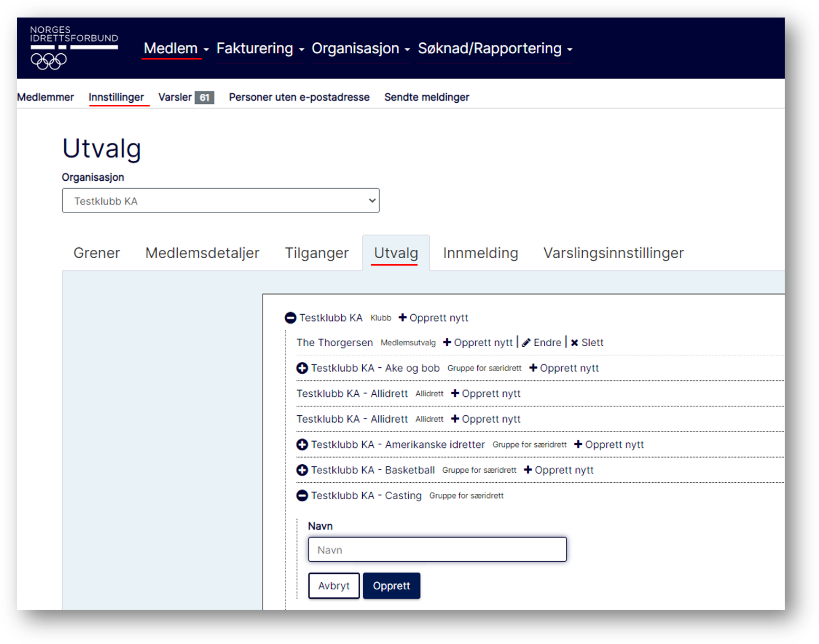Screen dimensions: 819x644
Task: Switch to the Tilganger tab
Action: click(x=316, y=253)
